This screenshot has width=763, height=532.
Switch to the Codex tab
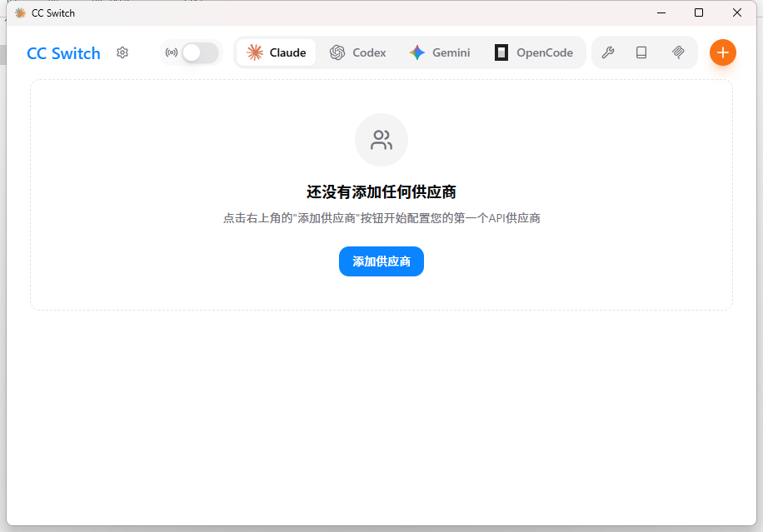click(358, 52)
